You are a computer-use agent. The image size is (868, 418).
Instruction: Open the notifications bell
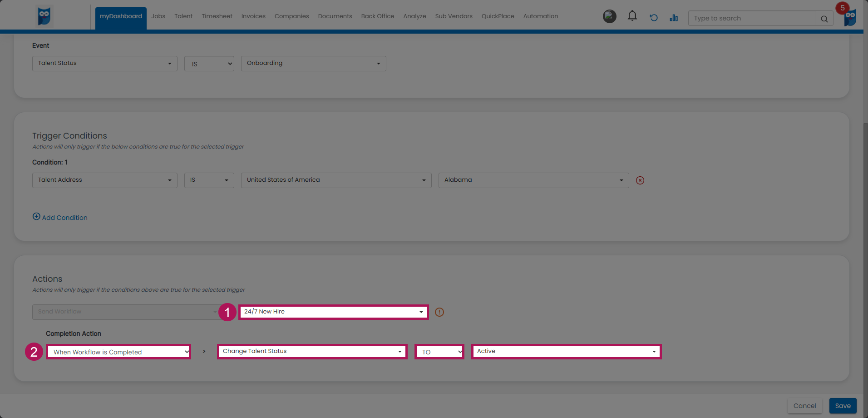click(632, 16)
